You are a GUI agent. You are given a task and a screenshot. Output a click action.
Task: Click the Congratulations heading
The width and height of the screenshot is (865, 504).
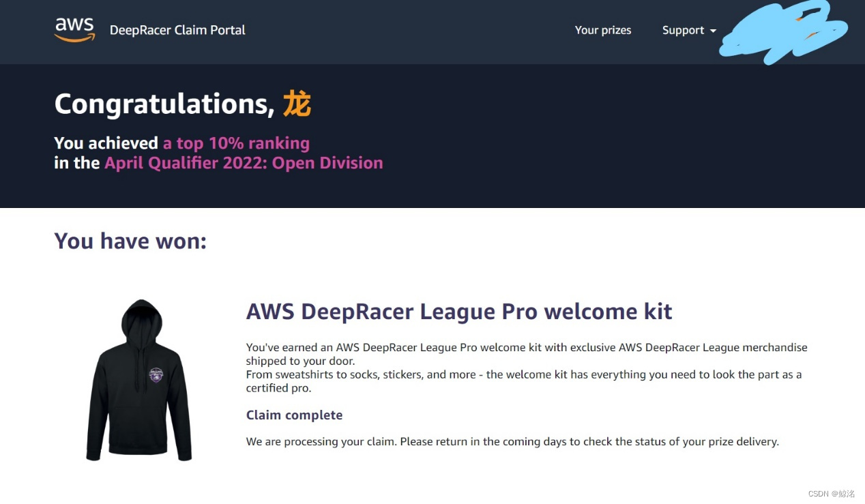[x=183, y=104]
